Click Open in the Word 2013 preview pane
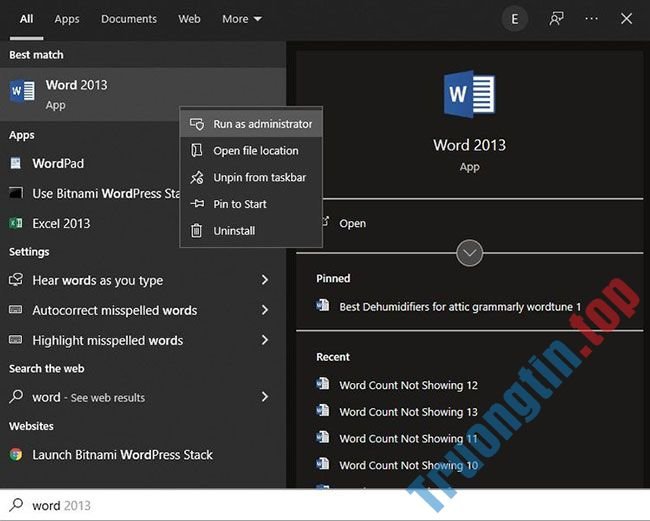 (x=352, y=223)
